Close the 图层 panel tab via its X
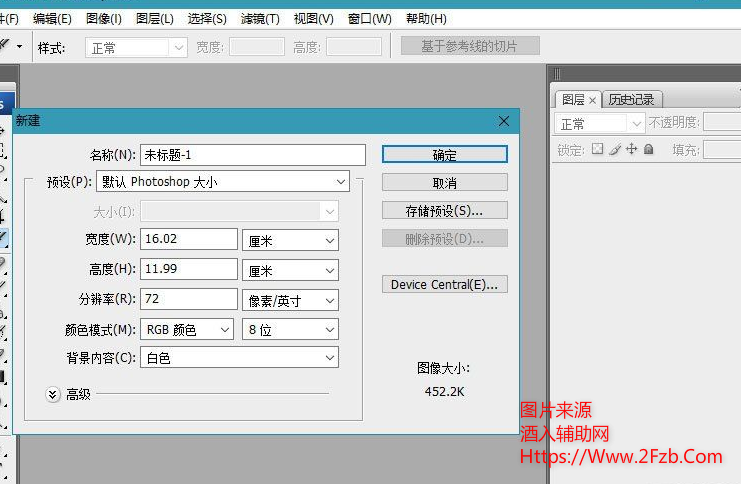Screen dimensions: 741x484 coord(592,100)
